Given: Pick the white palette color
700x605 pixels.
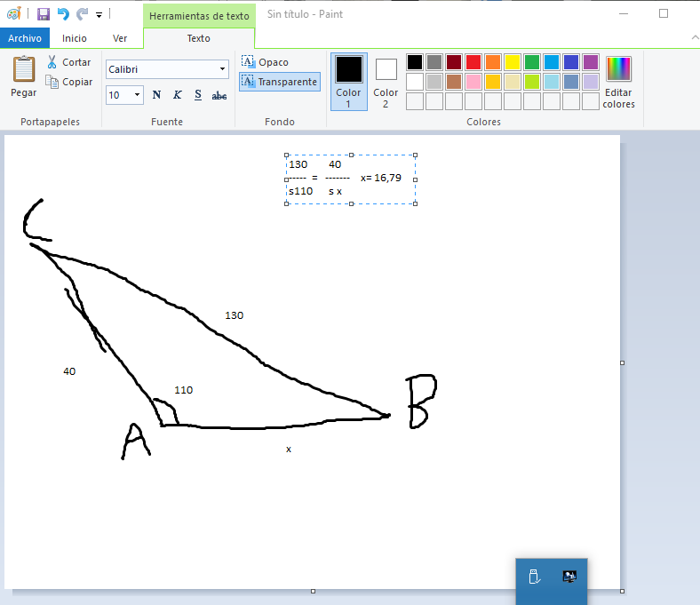Looking at the screenshot, I should pyautogui.click(x=415, y=82).
